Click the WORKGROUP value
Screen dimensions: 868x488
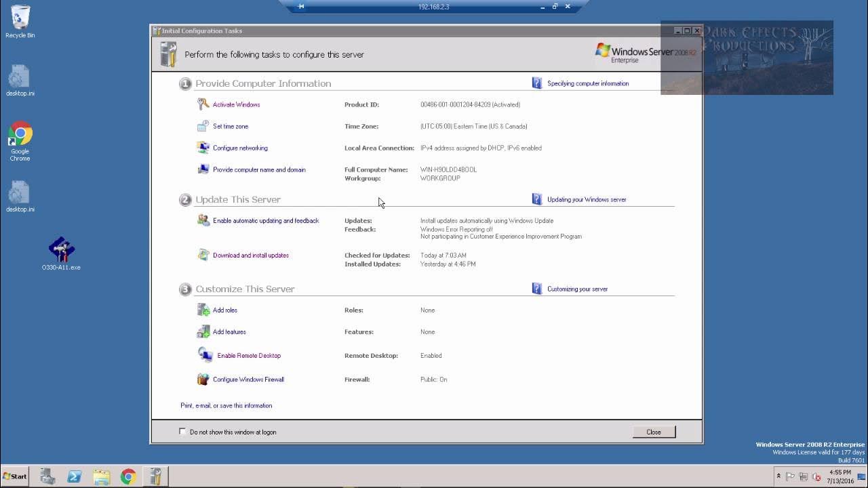[x=440, y=178]
